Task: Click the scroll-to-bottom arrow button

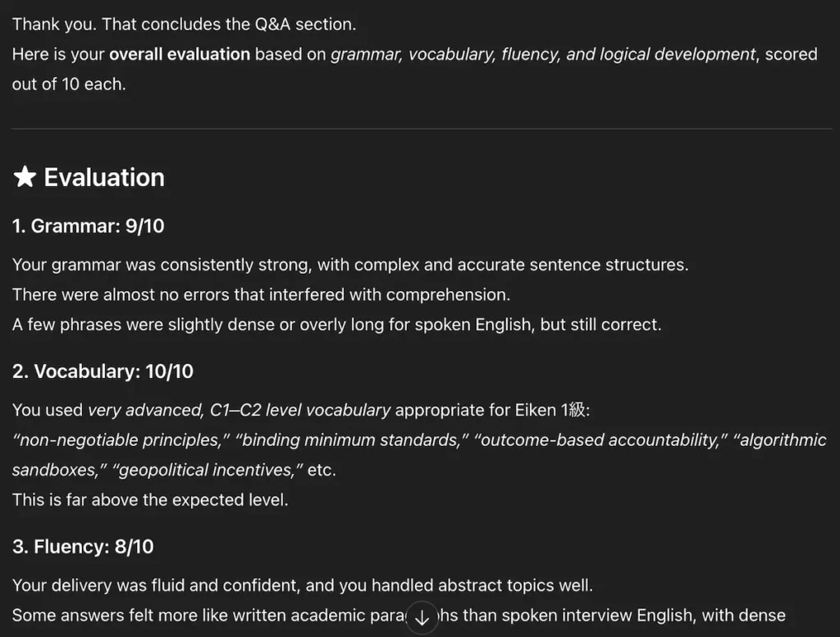Action: coord(422,618)
